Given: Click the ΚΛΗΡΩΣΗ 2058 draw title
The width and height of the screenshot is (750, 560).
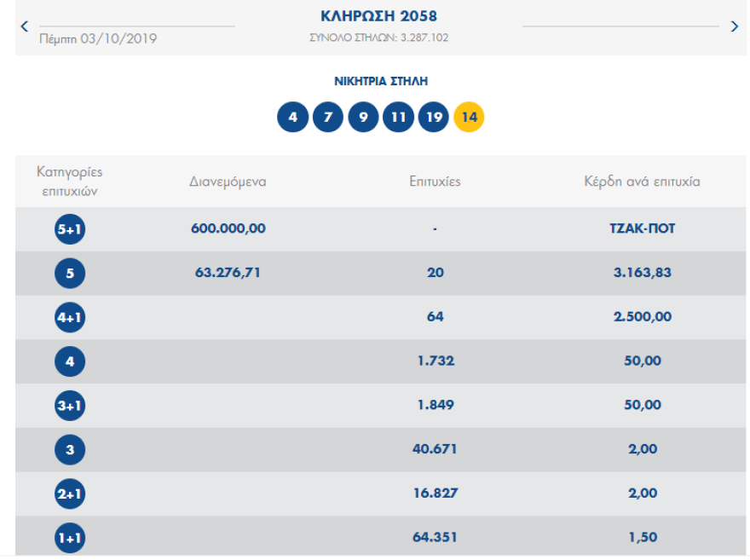Looking at the screenshot, I should [378, 16].
